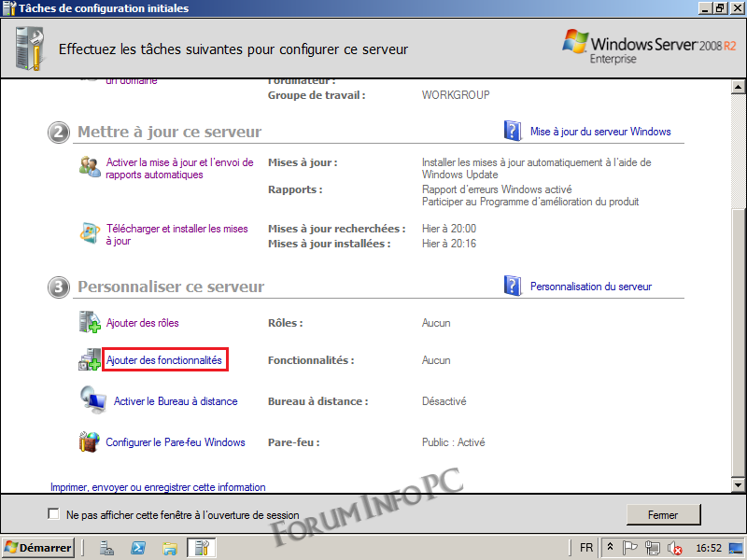Viewport: 747px width, 560px height.
Task: Click the vertical scrollbar thumb
Action: [x=738, y=343]
